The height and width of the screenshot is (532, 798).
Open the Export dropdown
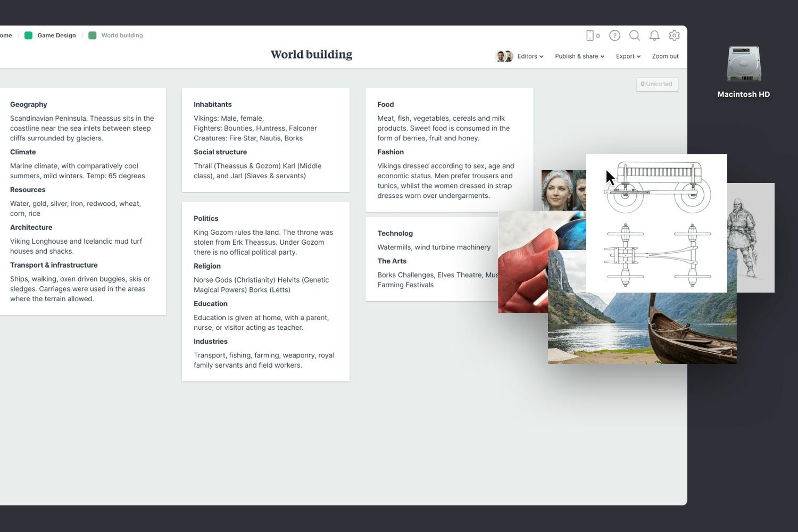click(627, 56)
